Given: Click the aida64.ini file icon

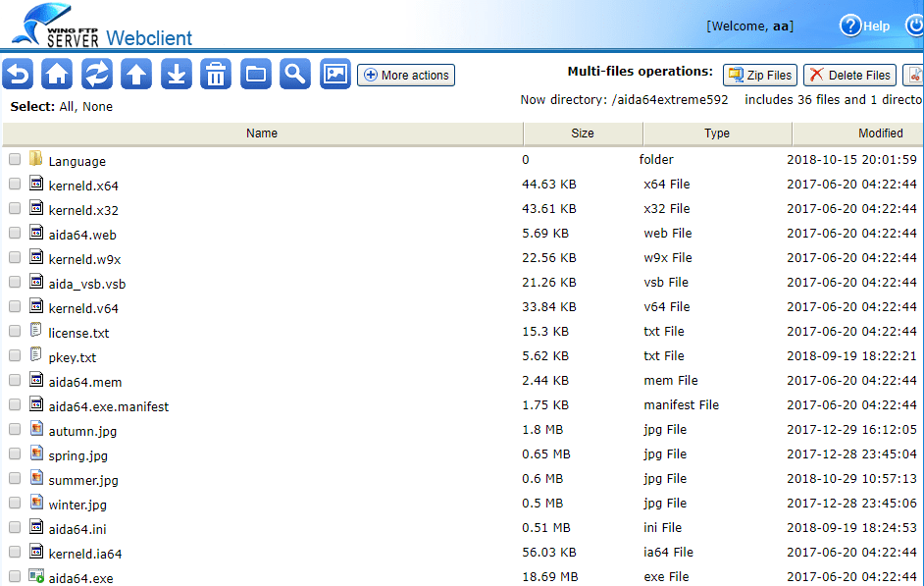Looking at the screenshot, I should [36, 526].
